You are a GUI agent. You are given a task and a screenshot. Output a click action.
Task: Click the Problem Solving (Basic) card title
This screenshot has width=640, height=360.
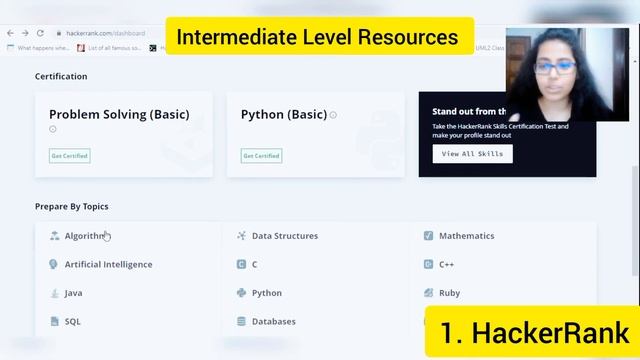coord(119,114)
